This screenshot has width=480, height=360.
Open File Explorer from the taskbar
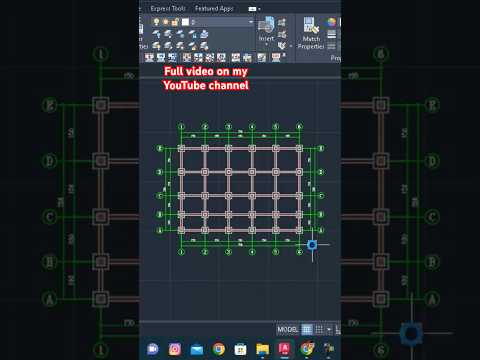(x=262, y=349)
